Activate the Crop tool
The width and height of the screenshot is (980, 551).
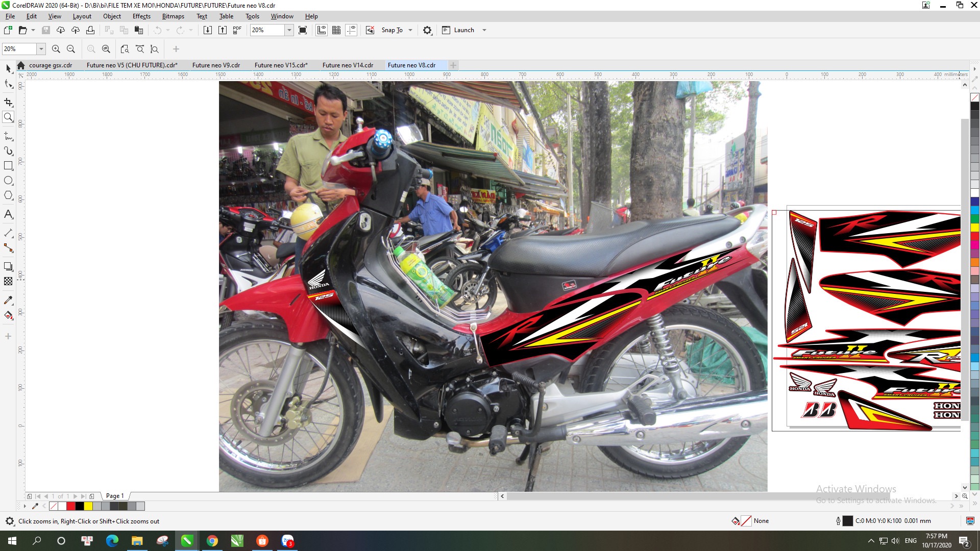8,103
